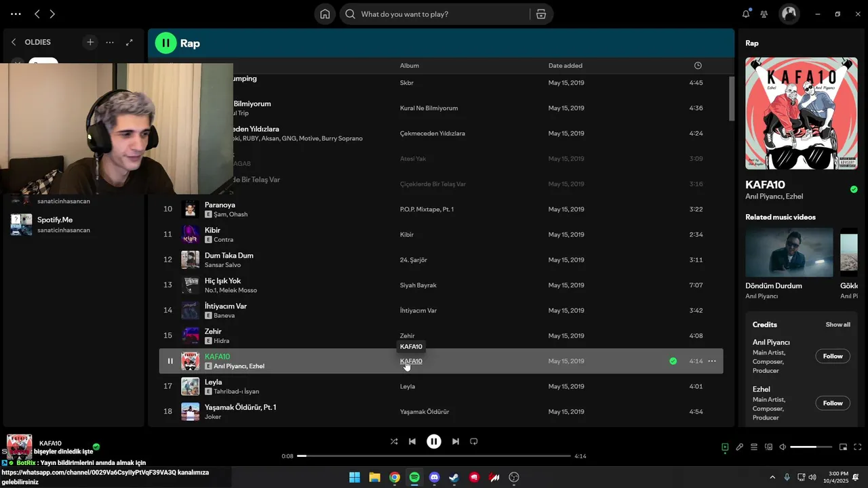Open the Şam artist link
This screenshot has width=868, height=488.
pyautogui.click(x=220, y=214)
